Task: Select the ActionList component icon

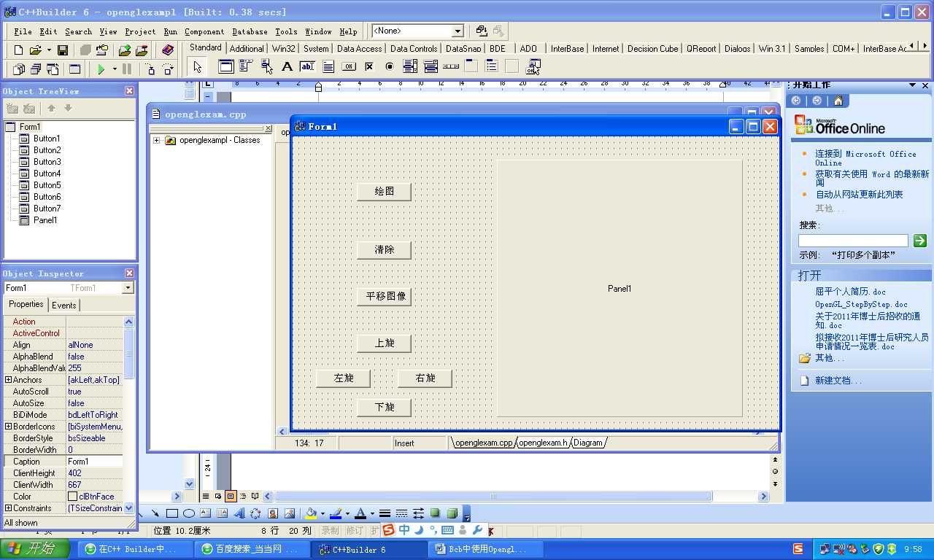Action: tap(533, 66)
